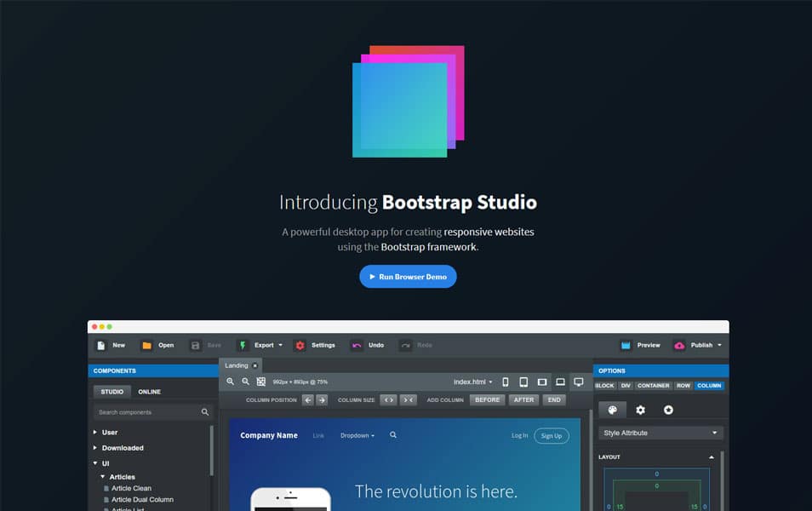Switch components source to ONLINE
The image size is (812, 511).
(149, 392)
